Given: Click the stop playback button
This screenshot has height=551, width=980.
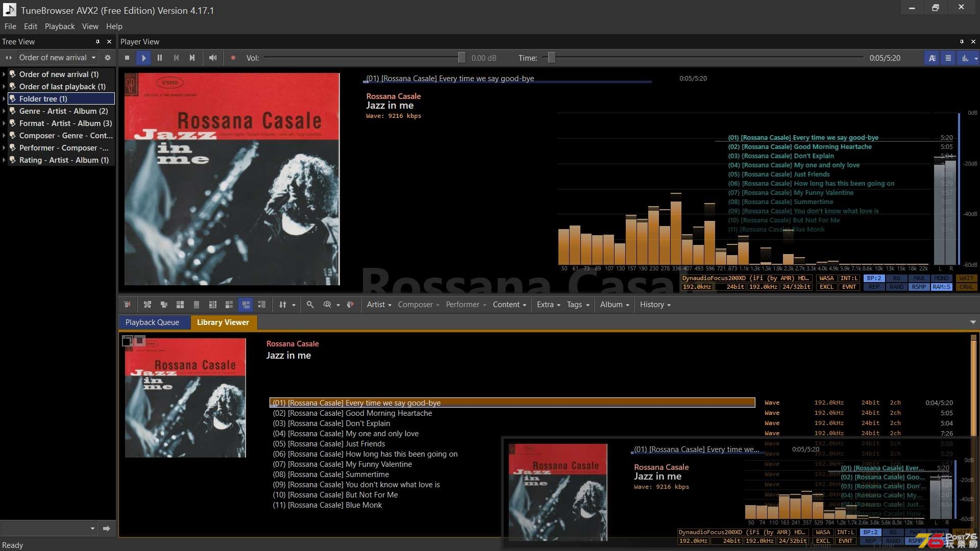Looking at the screenshot, I should click(x=127, y=57).
